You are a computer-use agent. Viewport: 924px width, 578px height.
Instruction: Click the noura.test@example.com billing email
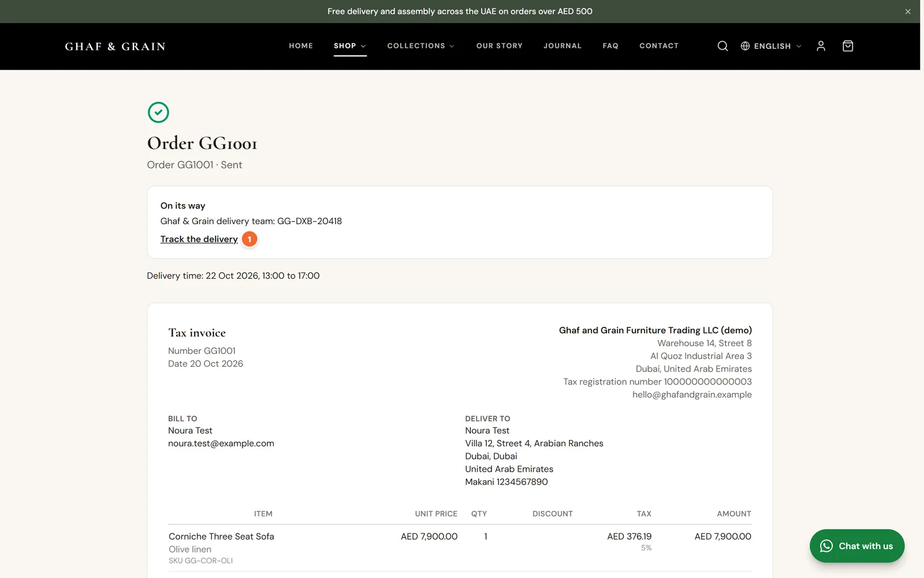click(x=221, y=443)
